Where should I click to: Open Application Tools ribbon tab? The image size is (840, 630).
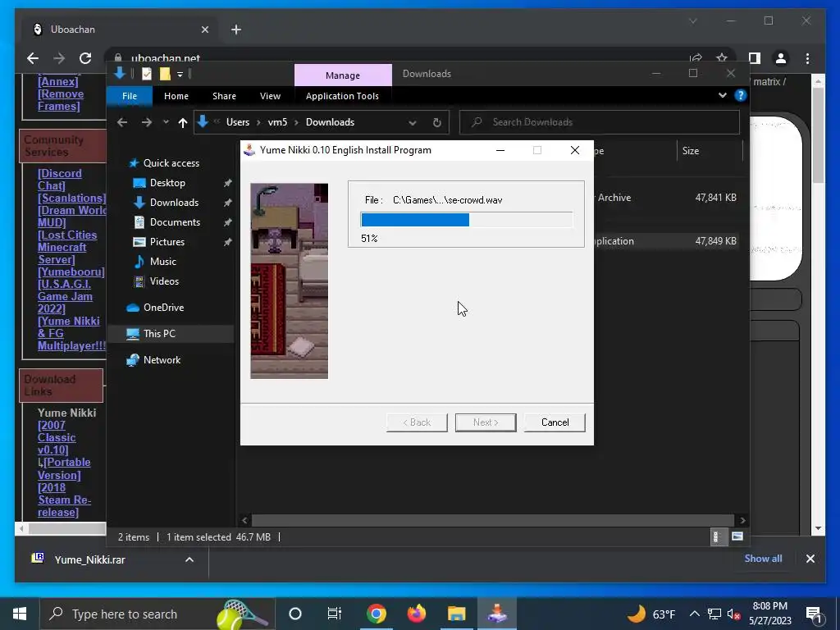point(342,96)
